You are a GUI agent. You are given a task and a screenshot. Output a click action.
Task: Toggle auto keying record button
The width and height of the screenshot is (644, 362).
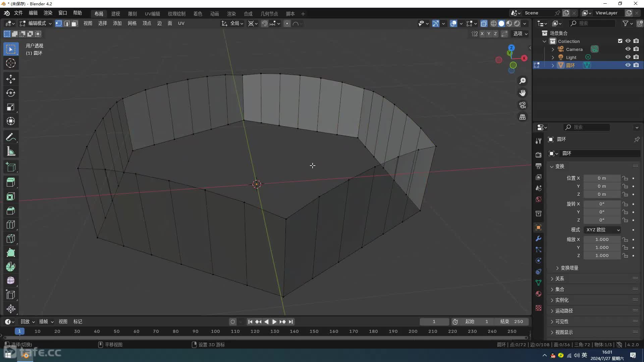[233, 322]
